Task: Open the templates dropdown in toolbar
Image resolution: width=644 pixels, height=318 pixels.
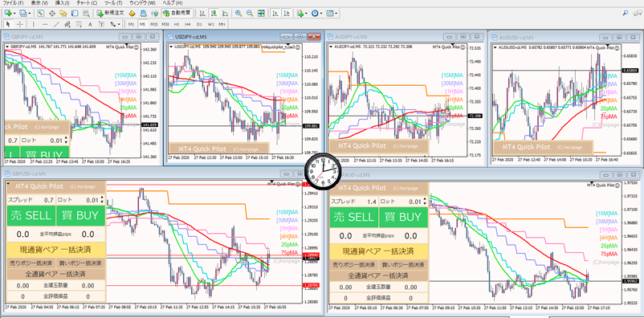Action: [x=336, y=13]
